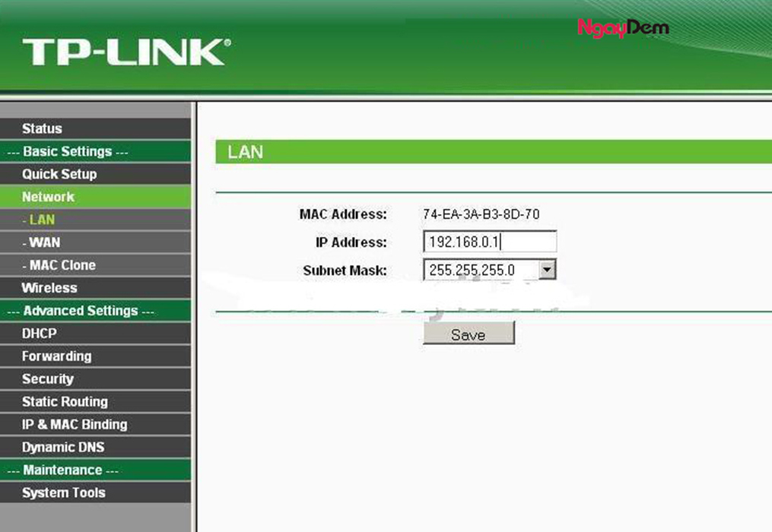The image size is (772, 532).
Task: Click the Save button
Action: click(x=469, y=334)
